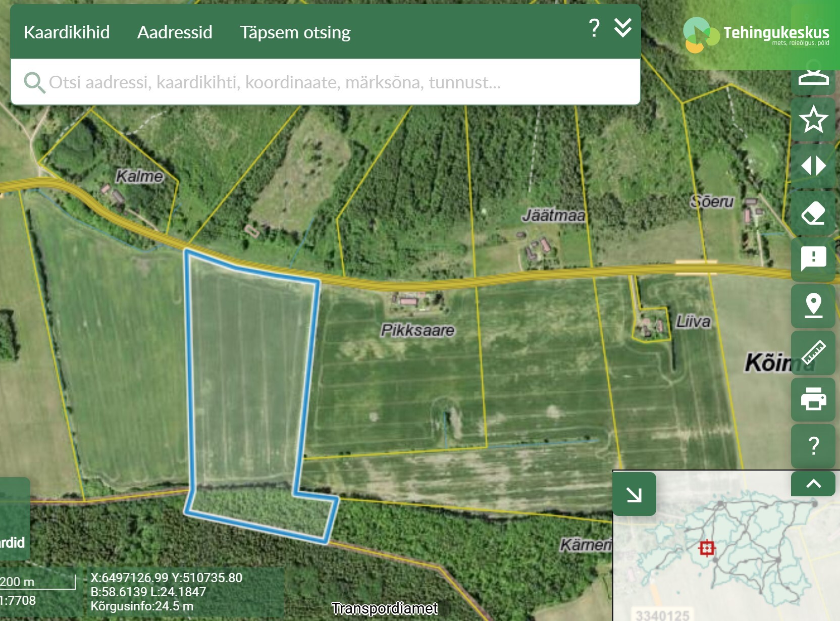Select the ruler measurement tool
840x621 pixels.
tap(813, 352)
